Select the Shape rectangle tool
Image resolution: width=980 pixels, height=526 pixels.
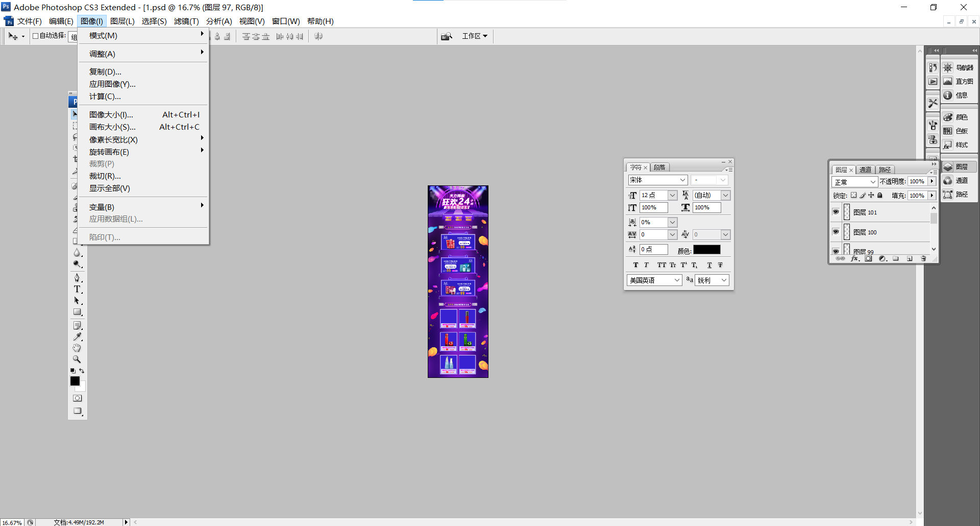point(77,312)
